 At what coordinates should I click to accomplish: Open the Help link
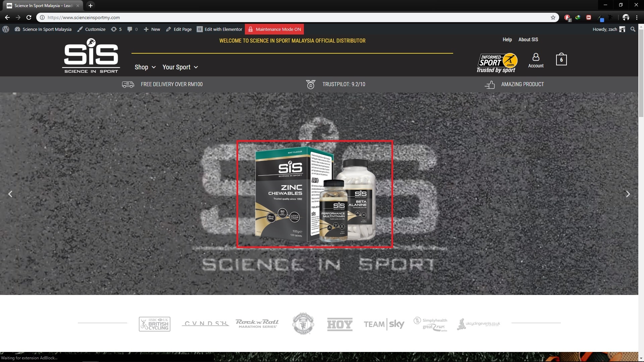(507, 40)
